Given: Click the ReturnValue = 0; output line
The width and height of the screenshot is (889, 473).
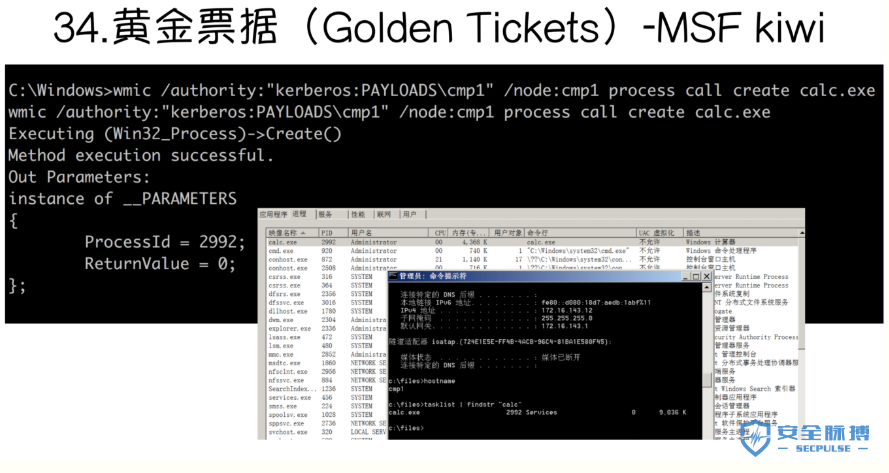Looking at the screenshot, I should point(160,264).
